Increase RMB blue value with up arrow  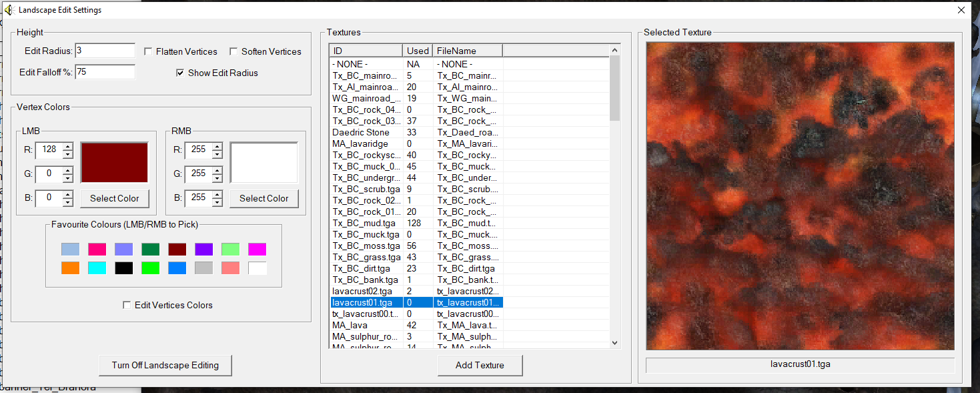point(217,195)
